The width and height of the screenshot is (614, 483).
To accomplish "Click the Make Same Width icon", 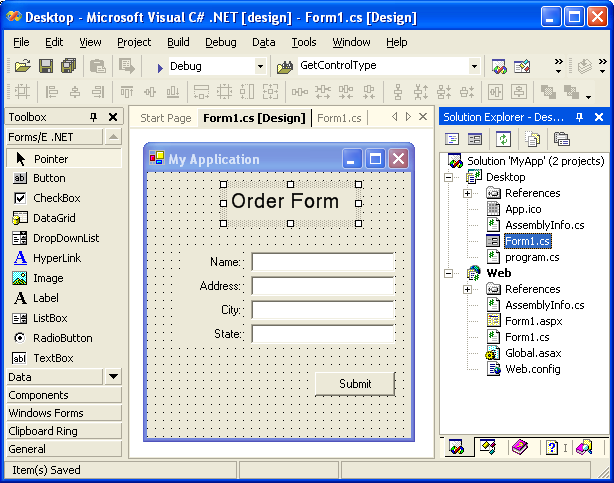I will click(x=201, y=92).
